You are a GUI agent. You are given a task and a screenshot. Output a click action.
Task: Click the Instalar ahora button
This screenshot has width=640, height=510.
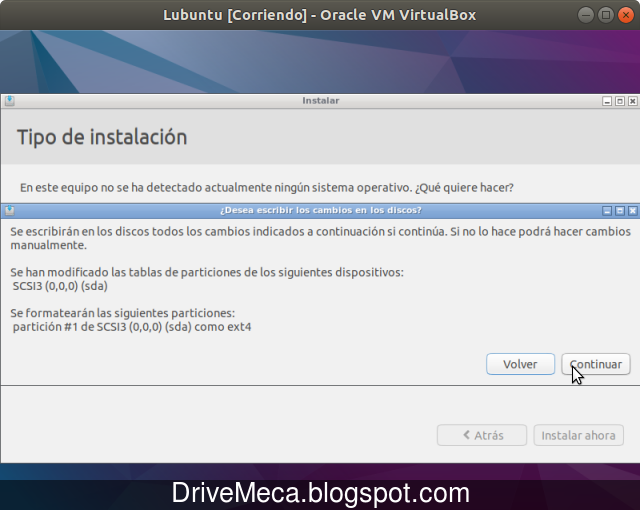tap(578, 435)
